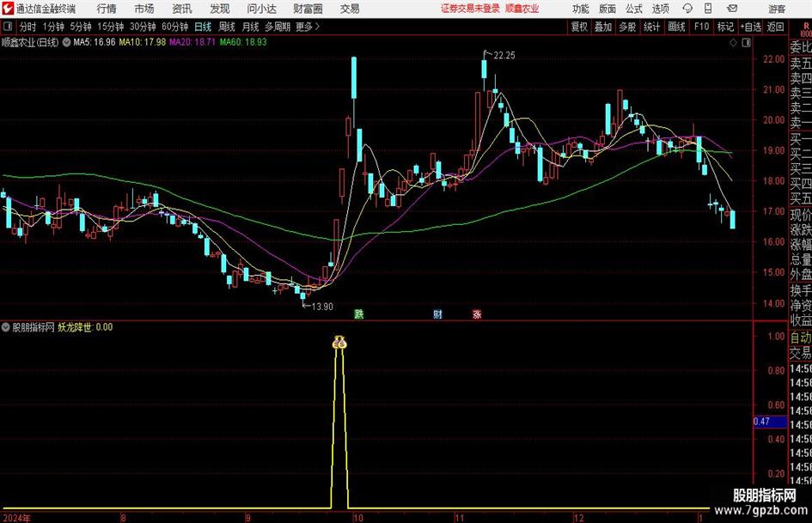
Task: Click the 画线 drawing button
Action: point(676,27)
